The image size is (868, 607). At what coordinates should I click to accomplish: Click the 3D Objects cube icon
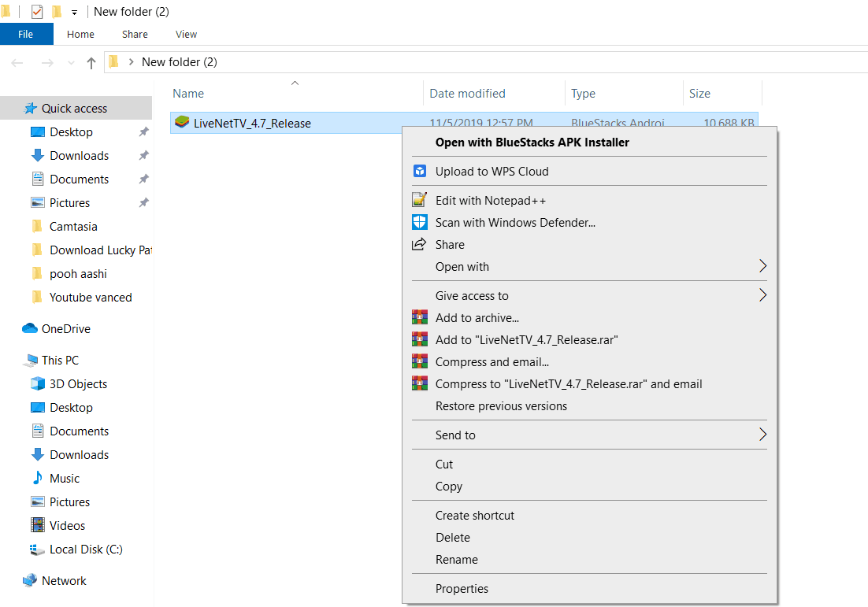[38, 383]
